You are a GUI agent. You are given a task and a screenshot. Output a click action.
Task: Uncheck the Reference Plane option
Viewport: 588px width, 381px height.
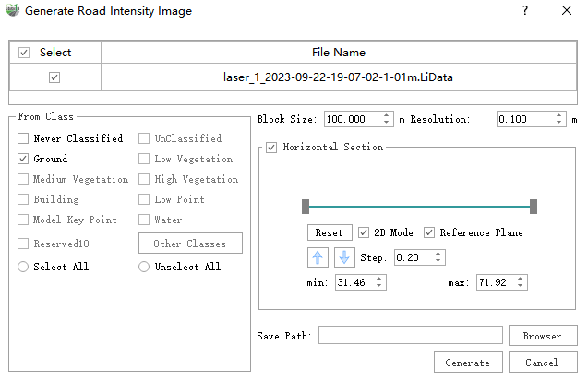coord(429,232)
